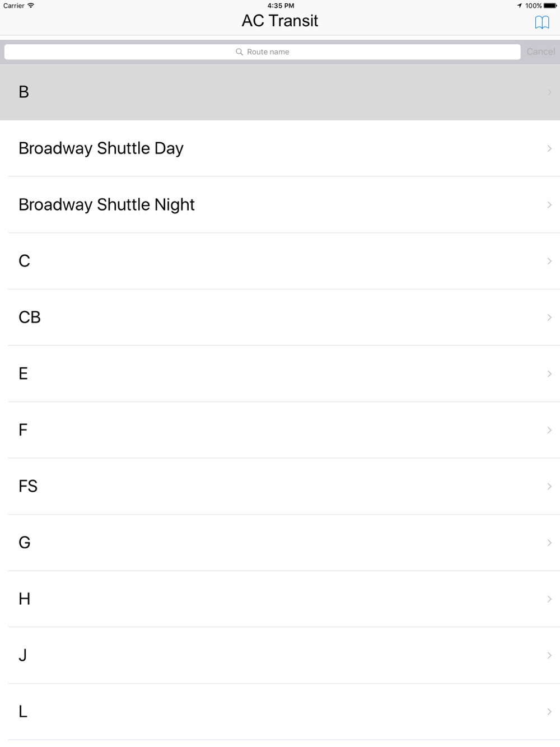The width and height of the screenshot is (560, 747).
Task: Tap the Wi-Fi status icon
Action: (x=31, y=6)
